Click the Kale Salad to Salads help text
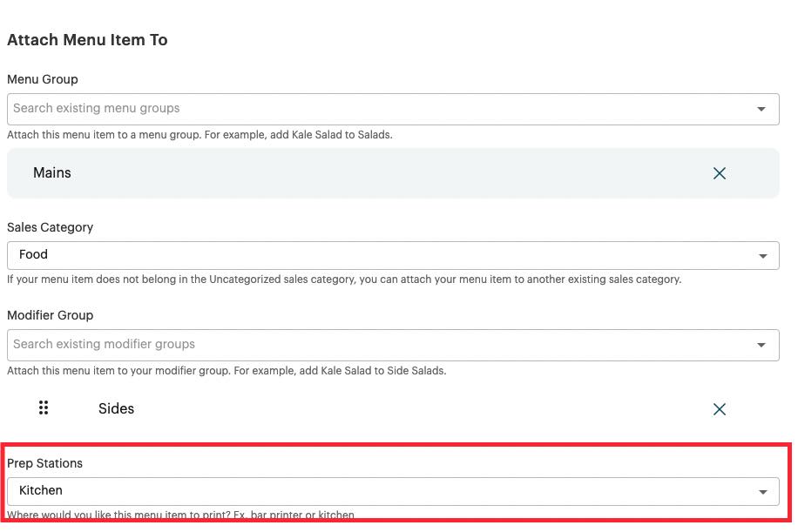Screen dimensions: 798x532 coord(199,135)
